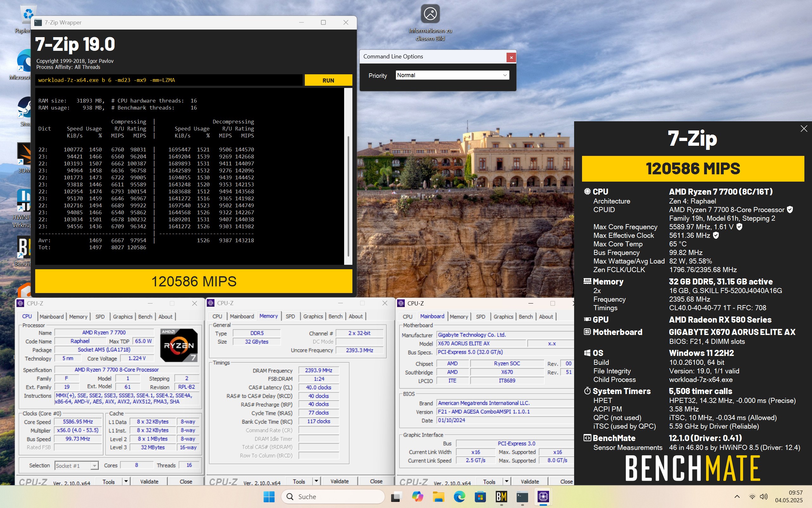The width and height of the screenshot is (812, 508).
Task: Open the Priority dropdown in Command Line Options
Action: point(452,75)
